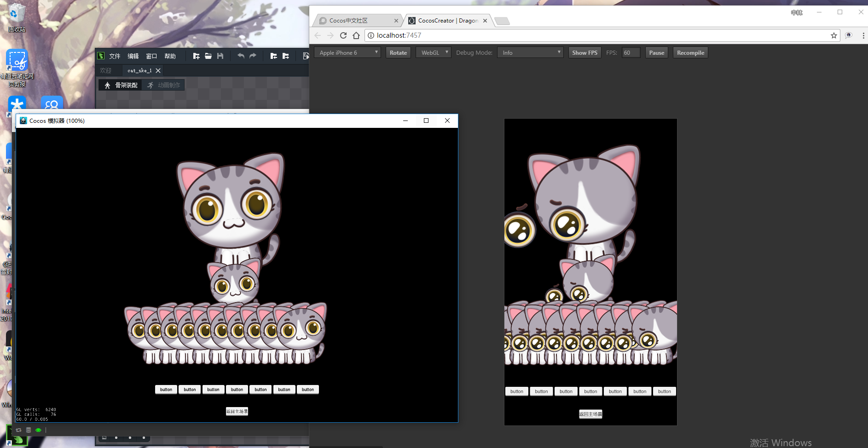Open the 帮助 menu
868x448 pixels.
coord(170,56)
